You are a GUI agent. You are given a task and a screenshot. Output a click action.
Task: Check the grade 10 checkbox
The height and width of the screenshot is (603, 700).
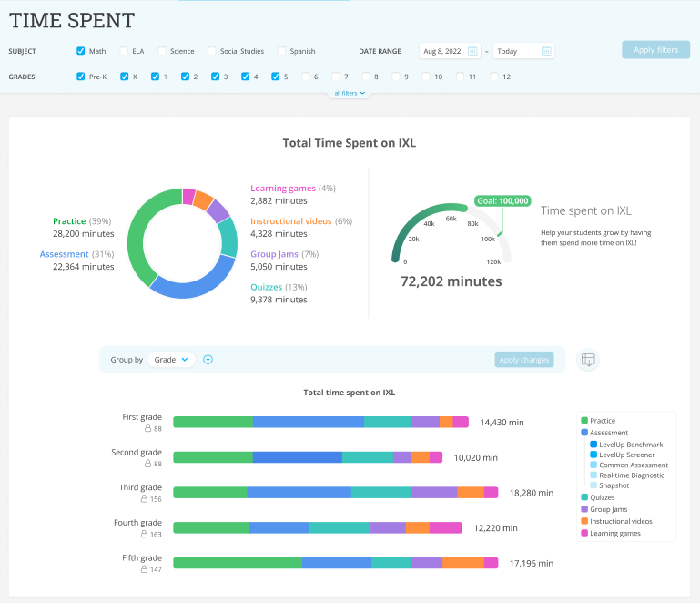pyautogui.click(x=426, y=77)
